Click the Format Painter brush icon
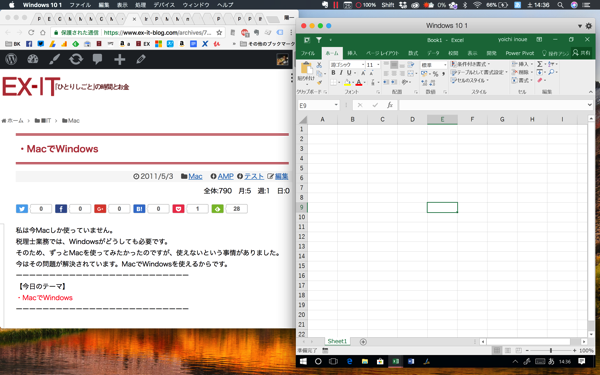The width and height of the screenshot is (600, 375). (319, 82)
